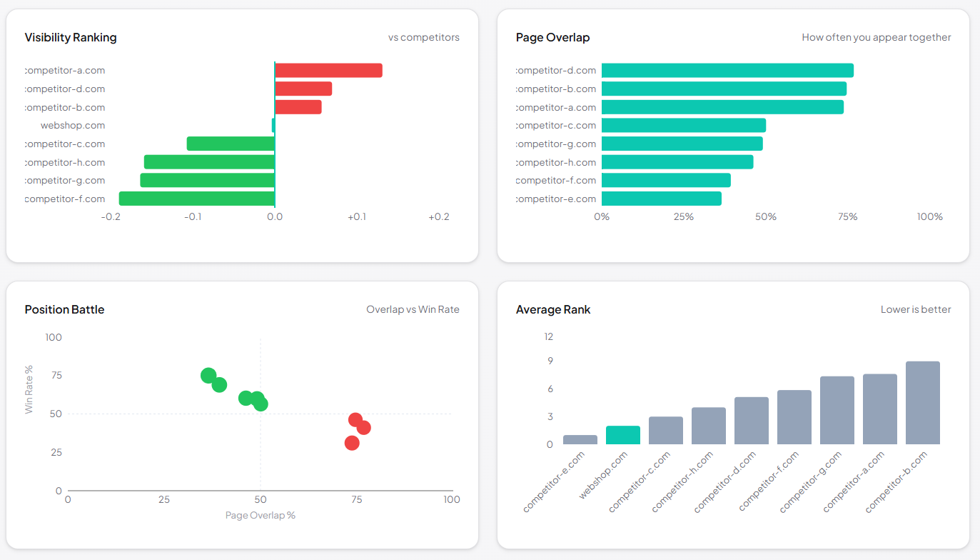Image resolution: width=980 pixels, height=560 pixels.
Task: Click the top competitor-d.com bar in Page Overlap
Action: click(x=727, y=69)
